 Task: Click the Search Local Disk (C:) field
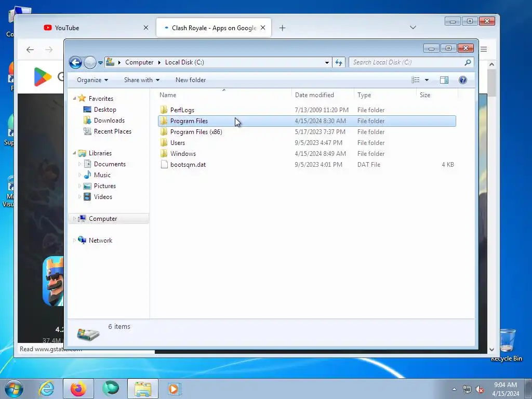click(x=411, y=62)
